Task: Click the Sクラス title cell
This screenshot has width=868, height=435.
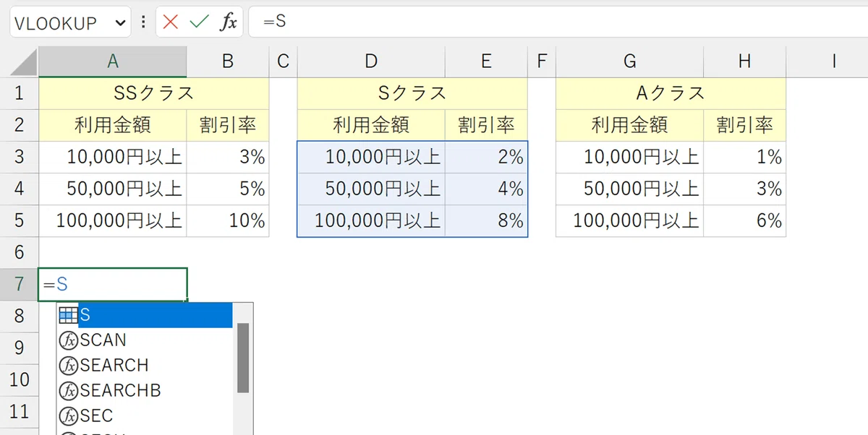Action: coord(412,93)
